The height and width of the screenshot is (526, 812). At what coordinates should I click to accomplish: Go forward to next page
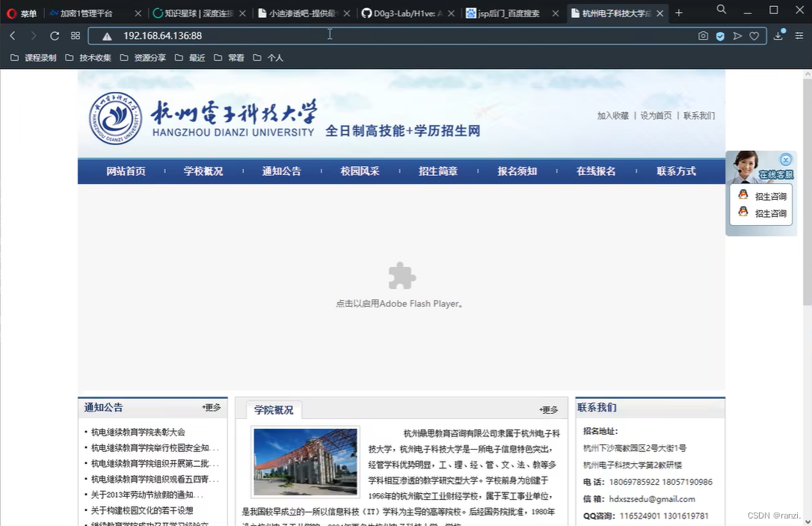[34, 36]
